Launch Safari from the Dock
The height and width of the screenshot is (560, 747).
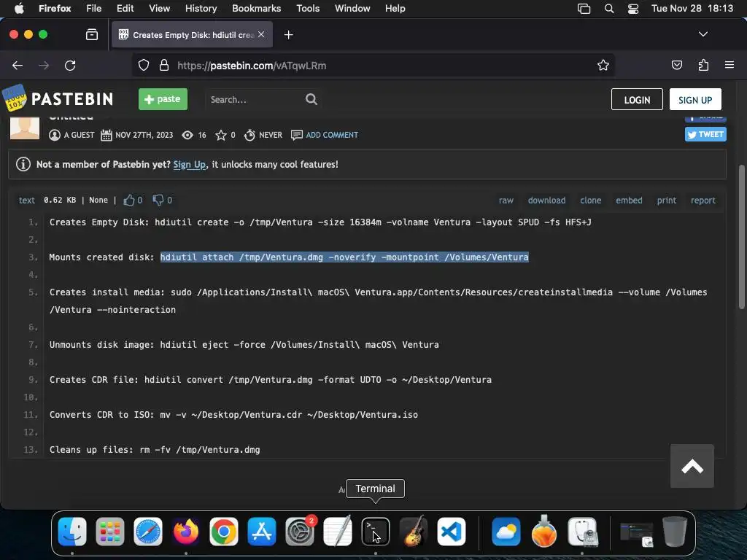coord(147,532)
